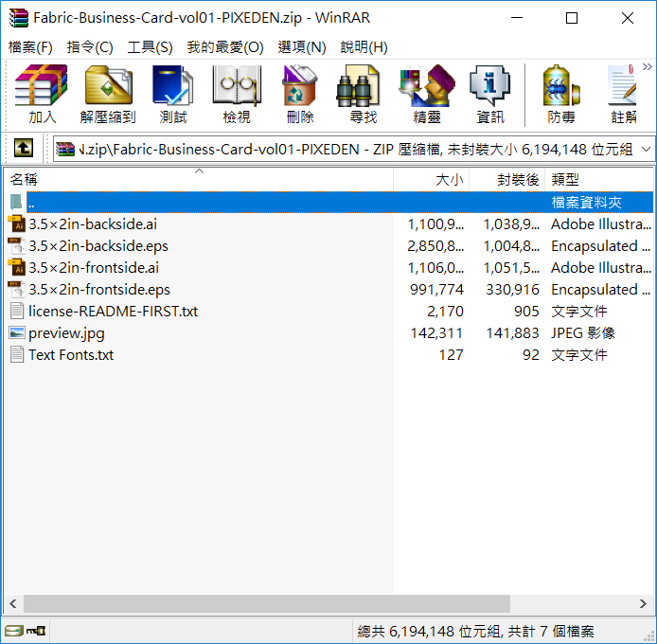
Task: Select file 3.5×2in-backside.eps
Action: [330, 246]
